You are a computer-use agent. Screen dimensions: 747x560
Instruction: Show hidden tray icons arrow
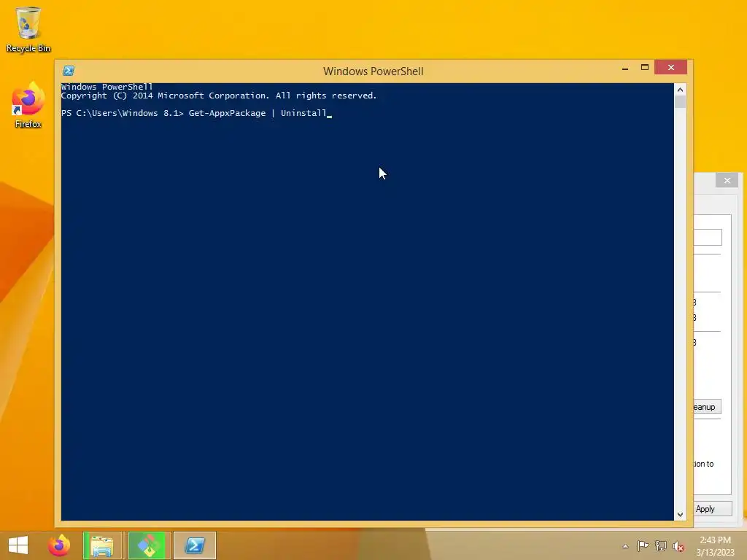625,546
